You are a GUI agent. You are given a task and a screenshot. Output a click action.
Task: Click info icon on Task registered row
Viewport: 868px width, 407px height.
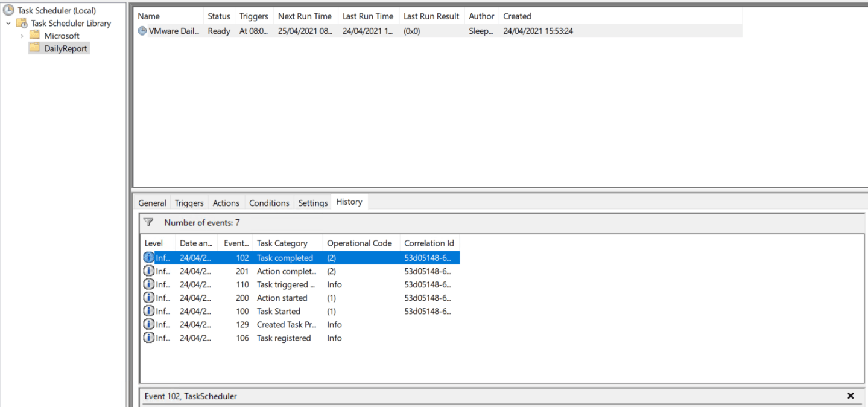148,338
